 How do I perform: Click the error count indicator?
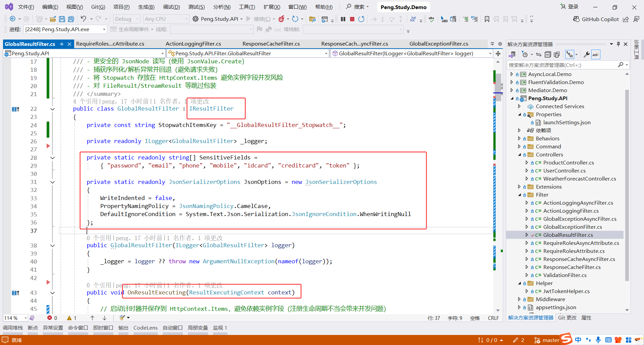pos(52,318)
